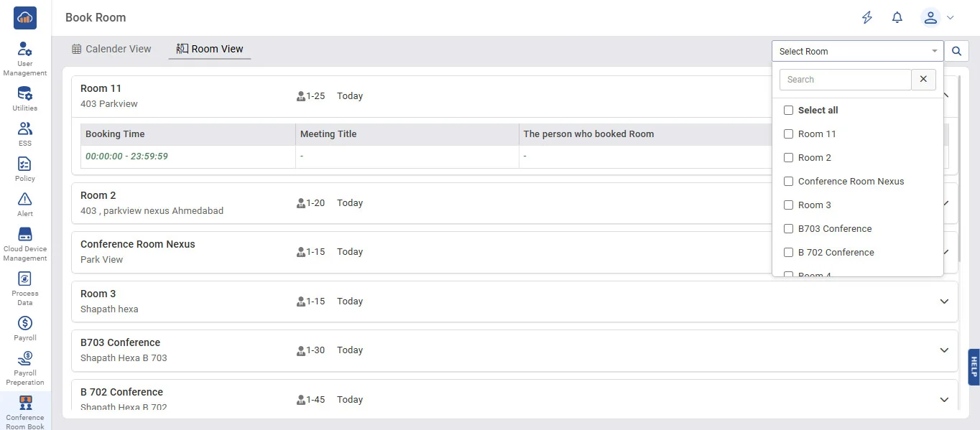Expand the B703 Conference row
This screenshot has width=980, height=430.
[944, 350]
